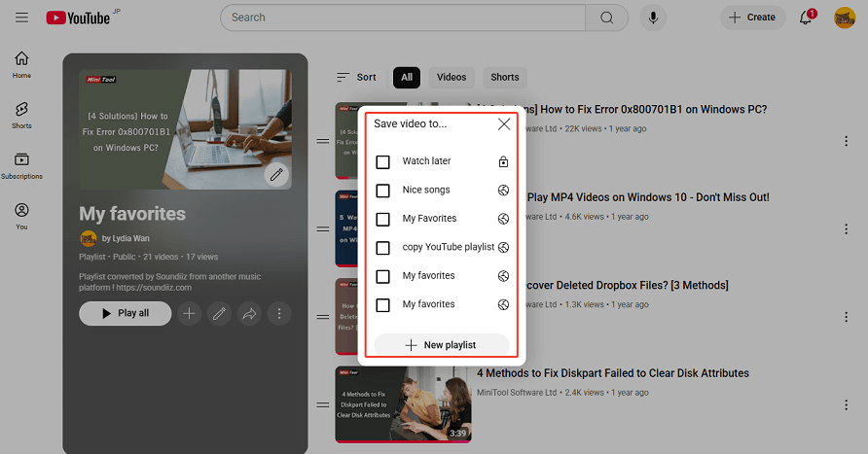Image resolution: width=868 pixels, height=454 pixels.
Task: Open Play MP4 Videos on Windows 10 title
Action: point(648,197)
